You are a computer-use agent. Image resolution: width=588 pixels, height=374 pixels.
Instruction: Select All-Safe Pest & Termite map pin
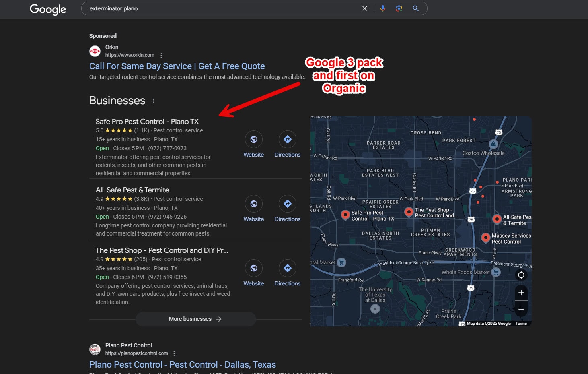[497, 219]
